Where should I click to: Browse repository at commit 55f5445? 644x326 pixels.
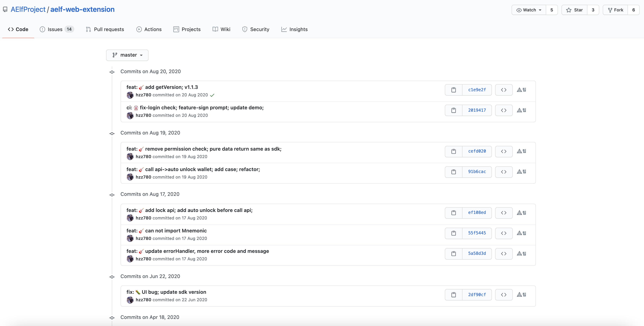[x=504, y=233]
